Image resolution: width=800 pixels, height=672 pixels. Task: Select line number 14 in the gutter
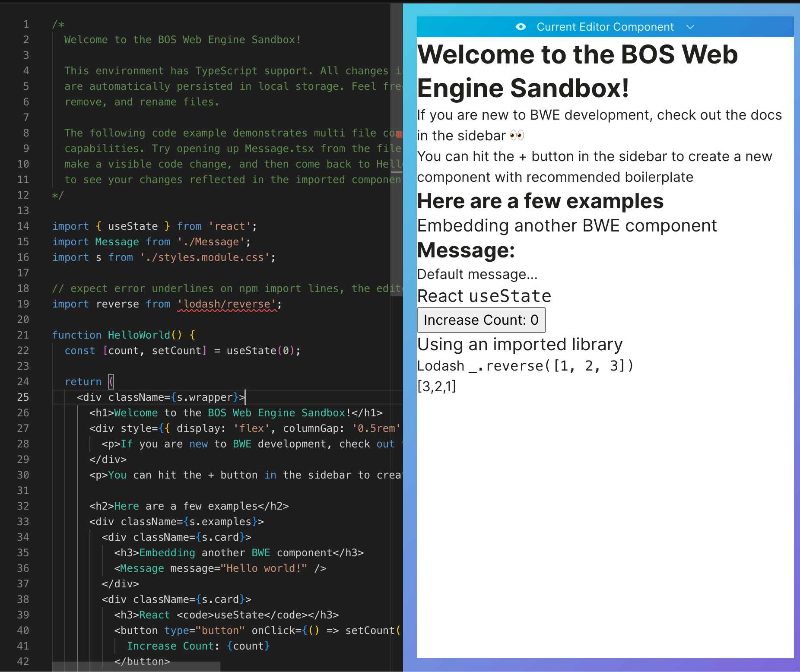coord(23,226)
